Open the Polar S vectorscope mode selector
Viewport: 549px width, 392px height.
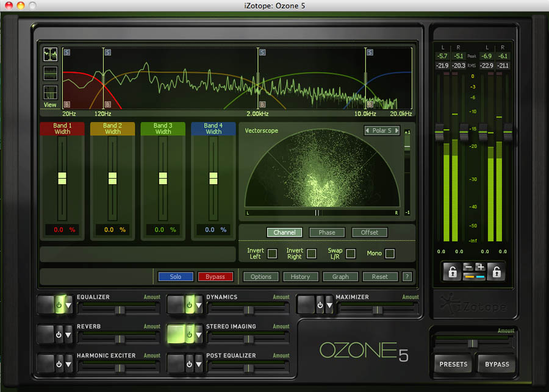click(x=382, y=130)
